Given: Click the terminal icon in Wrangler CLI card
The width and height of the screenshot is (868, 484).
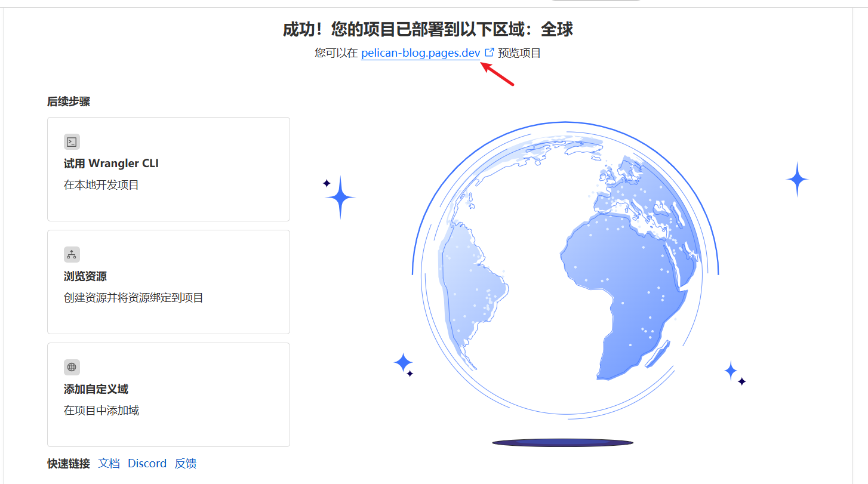Looking at the screenshot, I should (72, 142).
